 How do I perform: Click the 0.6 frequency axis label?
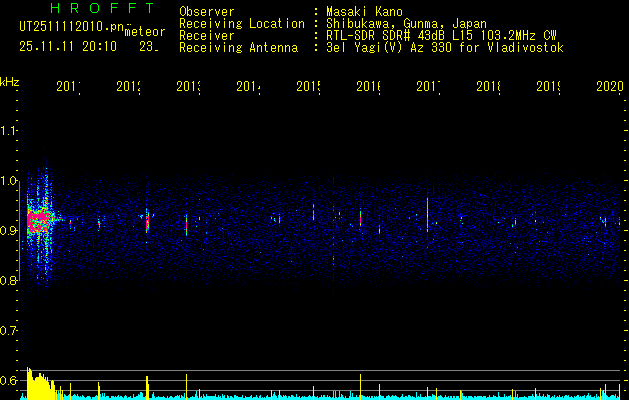point(8,380)
